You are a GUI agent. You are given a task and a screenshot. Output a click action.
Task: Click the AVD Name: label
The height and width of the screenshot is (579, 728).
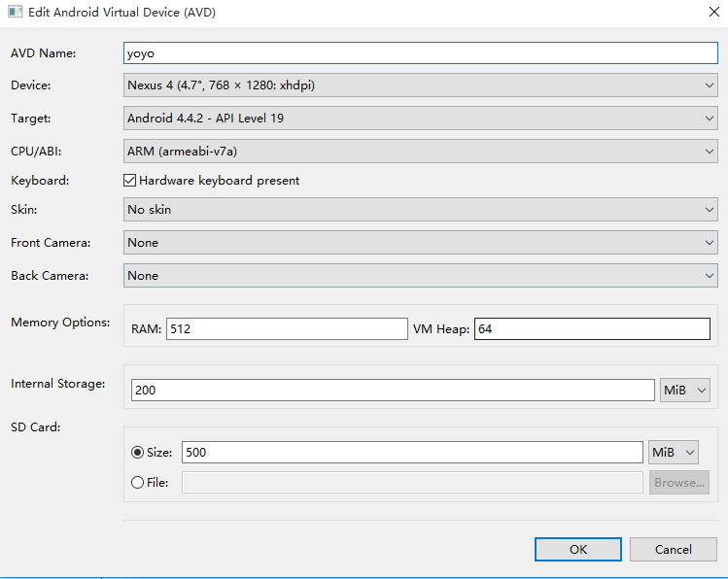tap(43, 53)
